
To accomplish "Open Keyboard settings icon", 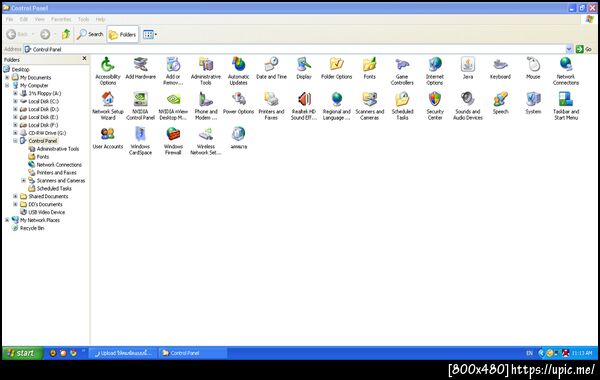I will point(500,68).
